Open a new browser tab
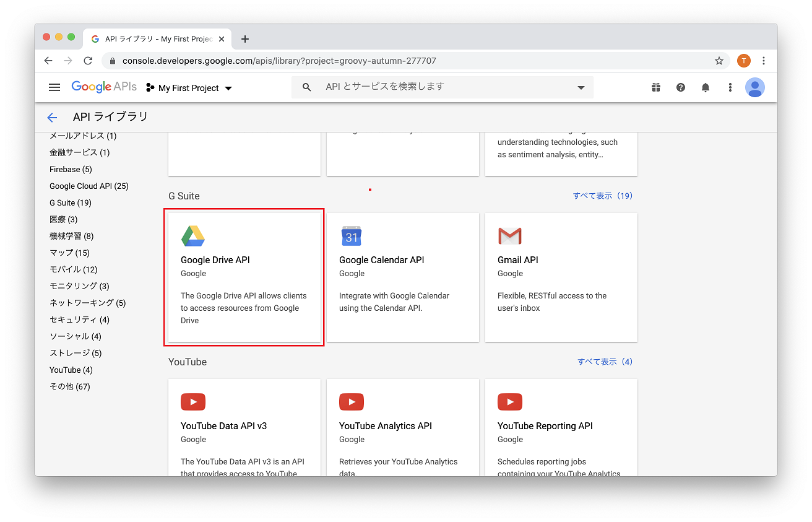 point(245,39)
